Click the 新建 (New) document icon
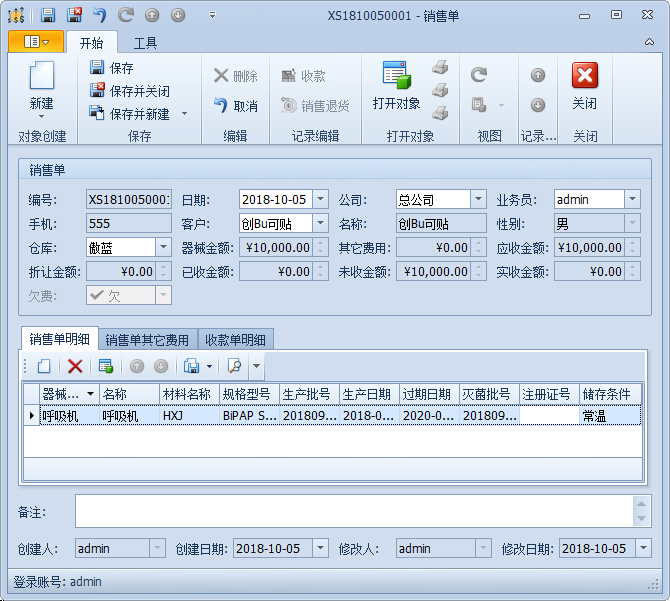The image size is (670, 601). point(41,78)
